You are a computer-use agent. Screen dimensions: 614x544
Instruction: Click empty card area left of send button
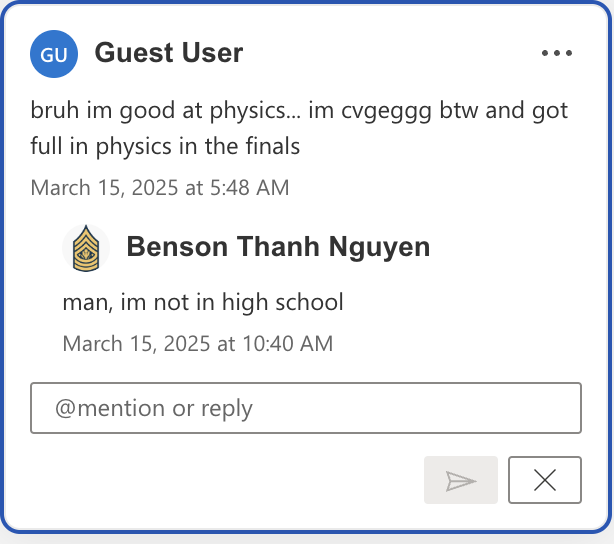227,480
